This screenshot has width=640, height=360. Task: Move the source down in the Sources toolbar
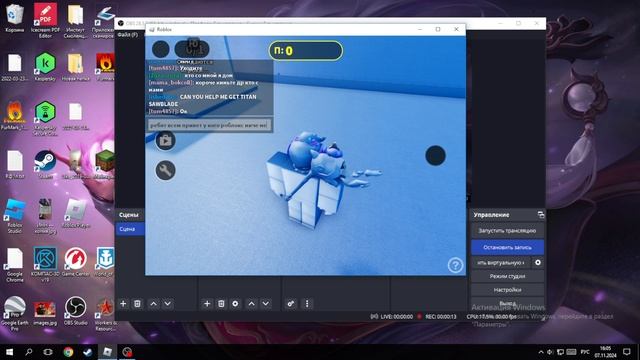click(266, 304)
